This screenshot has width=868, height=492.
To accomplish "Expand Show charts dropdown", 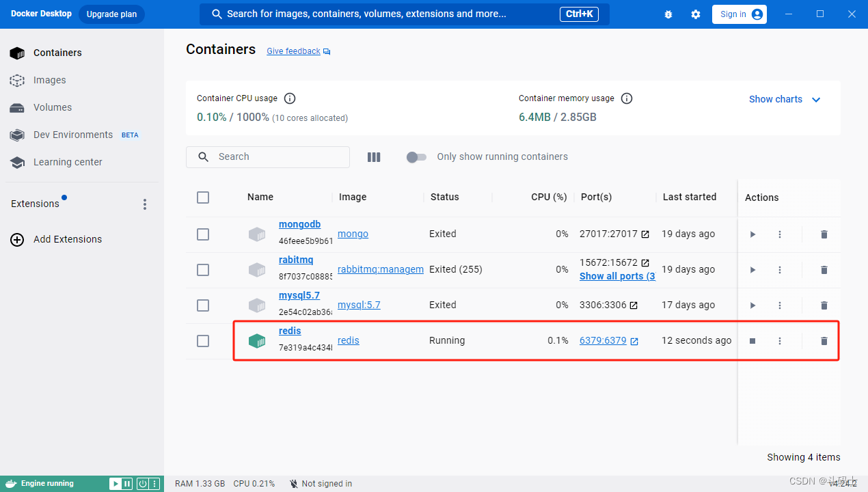I will click(785, 99).
